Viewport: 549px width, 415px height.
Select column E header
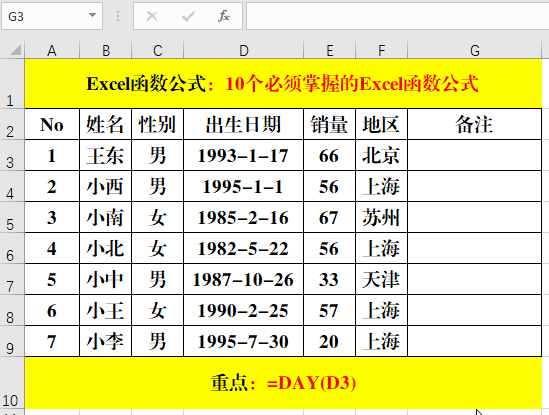(329, 50)
